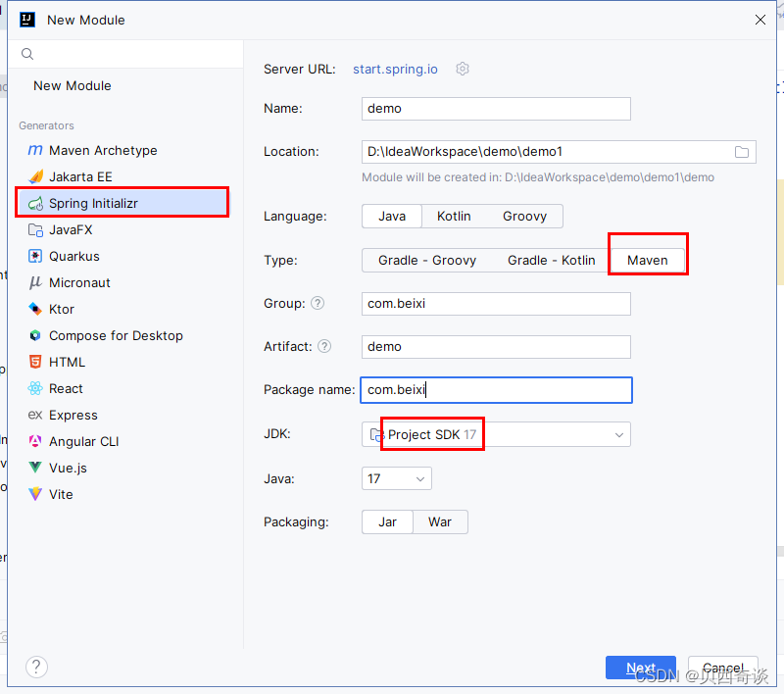
Task: Click the Express ex icon
Action: coord(35,415)
